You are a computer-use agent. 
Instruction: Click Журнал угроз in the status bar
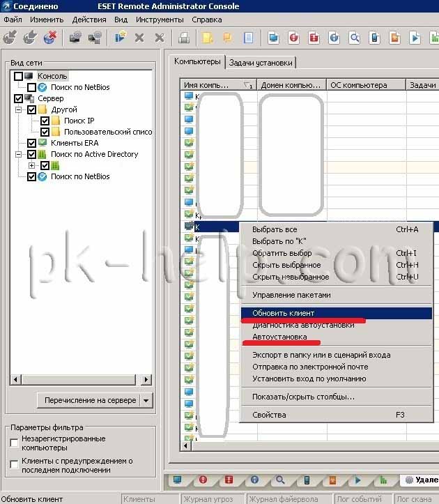click(x=212, y=499)
